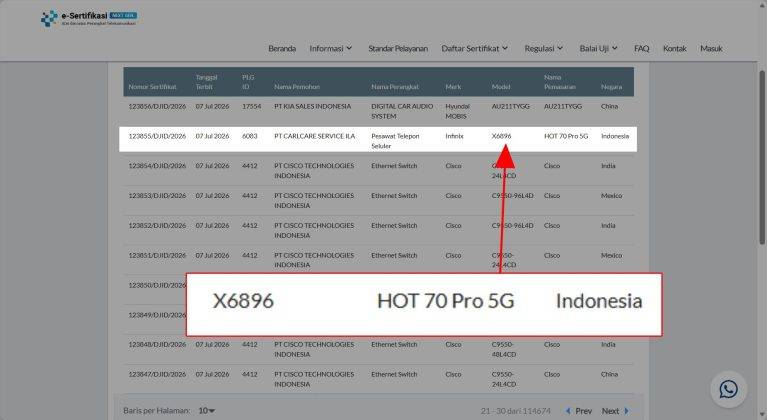Screen dimensions: 767x420
Task: Click Indonesia in the highlighted Infinix row
Action: click(615, 136)
